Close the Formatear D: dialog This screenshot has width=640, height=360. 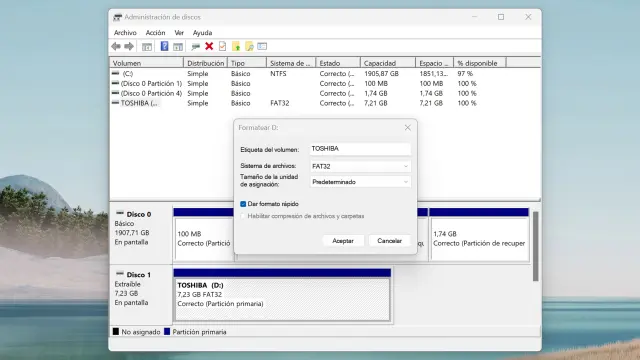pyautogui.click(x=407, y=128)
